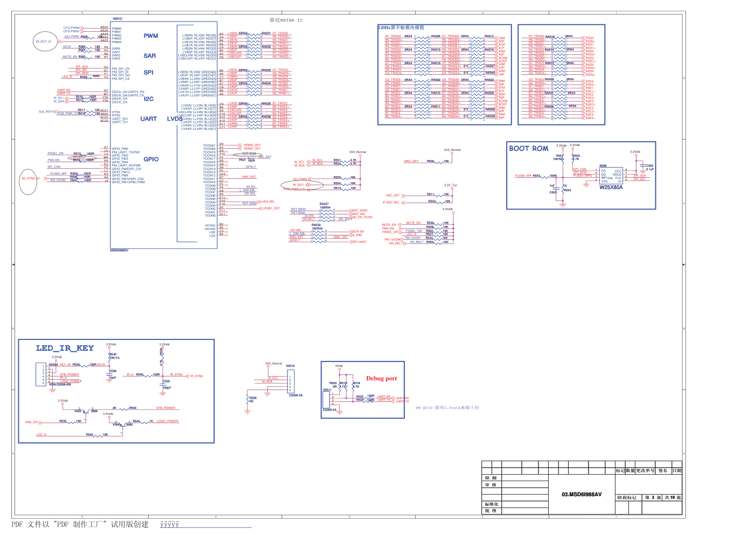This screenshot has width=756, height=535.
Task: Click the ADJ-PWM label near PWM pins
Action: click(x=72, y=37)
